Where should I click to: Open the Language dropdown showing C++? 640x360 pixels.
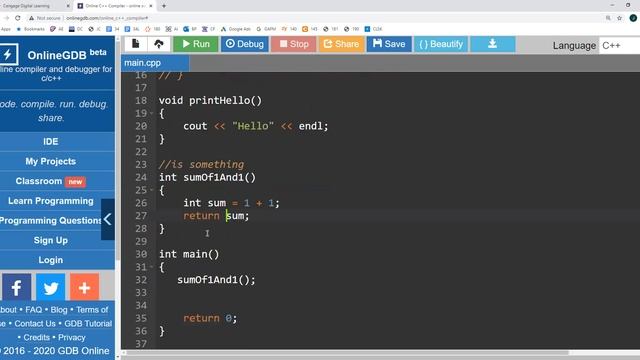coord(619,46)
